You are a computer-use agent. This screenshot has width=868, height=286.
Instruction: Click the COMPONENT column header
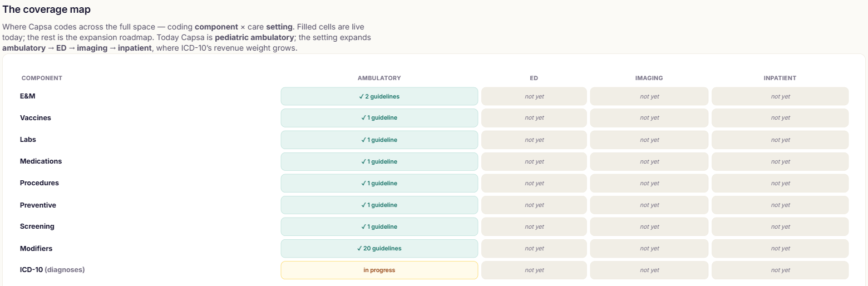point(42,78)
